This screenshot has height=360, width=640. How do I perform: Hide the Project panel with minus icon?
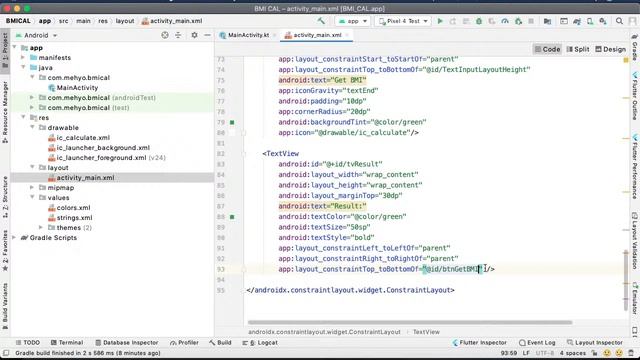207,35
